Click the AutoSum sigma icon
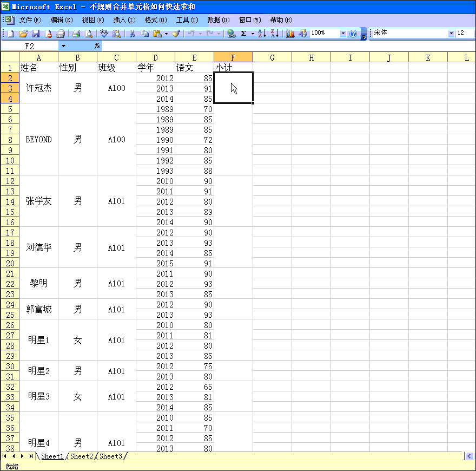The height and width of the screenshot is (471, 476). point(244,34)
